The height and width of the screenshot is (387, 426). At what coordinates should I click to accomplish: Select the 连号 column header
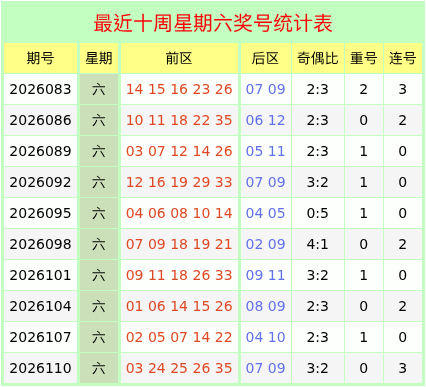click(403, 58)
